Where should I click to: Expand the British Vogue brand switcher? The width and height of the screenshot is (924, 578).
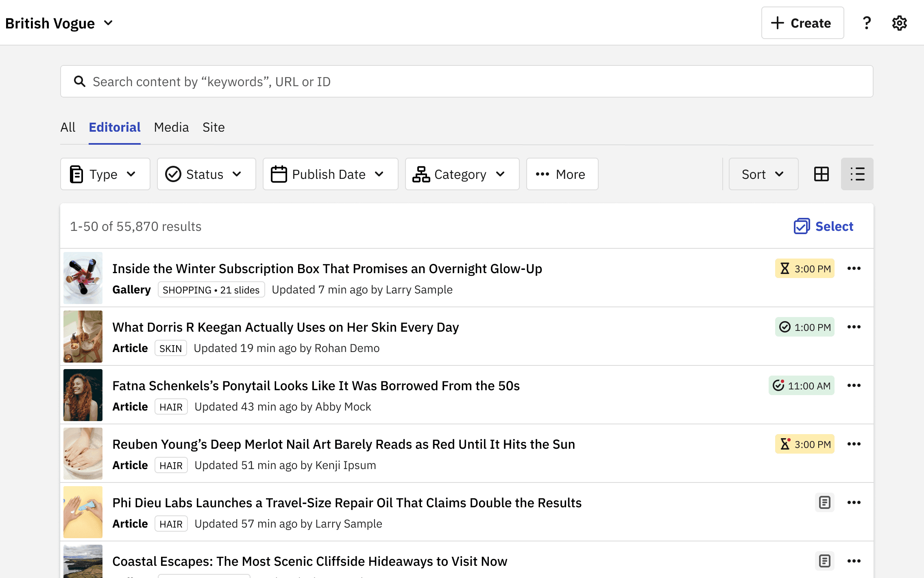(59, 23)
